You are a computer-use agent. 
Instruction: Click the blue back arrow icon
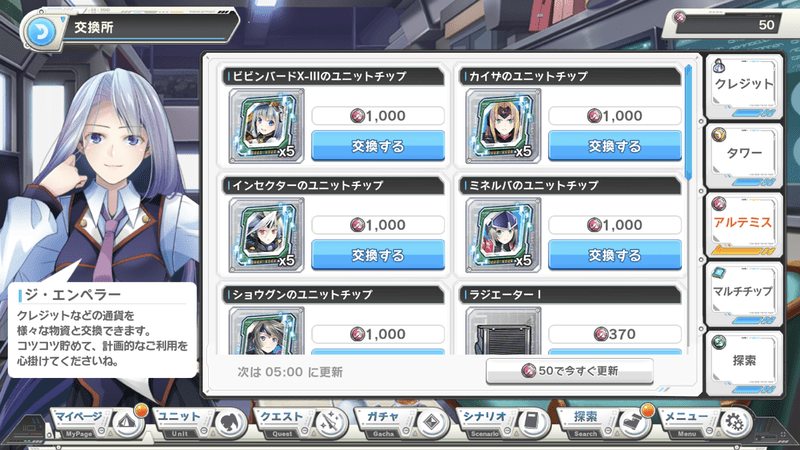41,32
